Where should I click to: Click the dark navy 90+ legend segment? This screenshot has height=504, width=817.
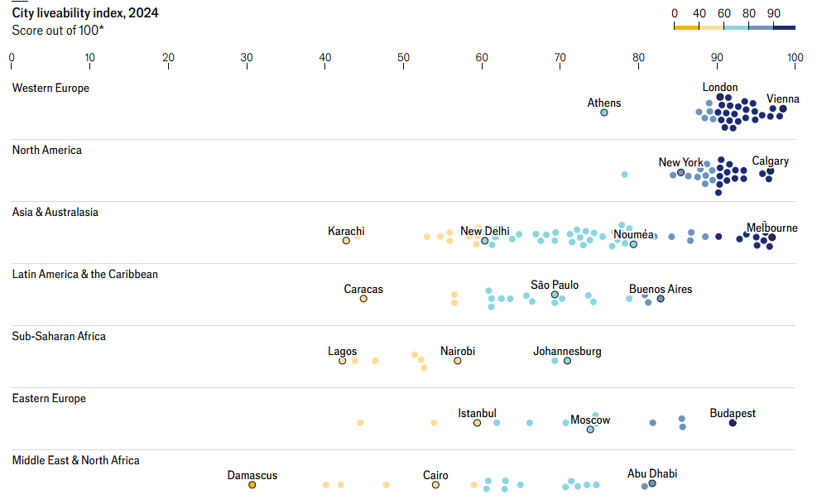click(x=785, y=27)
